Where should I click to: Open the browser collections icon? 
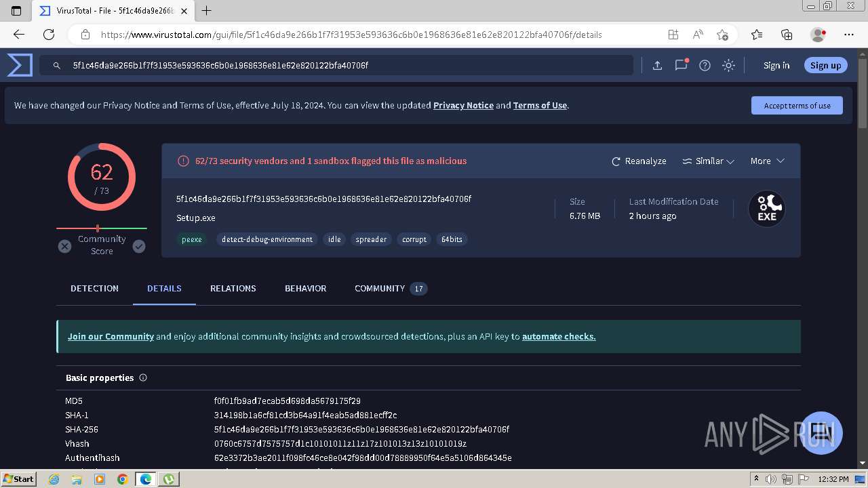[x=787, y=35]
